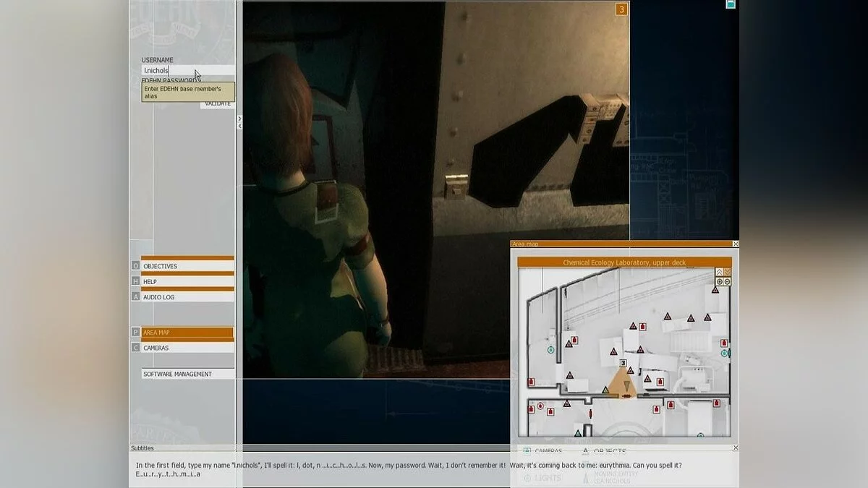Click the A shortcut key icon beside Audio Log
Screen dimensions: 868x488
135,296
